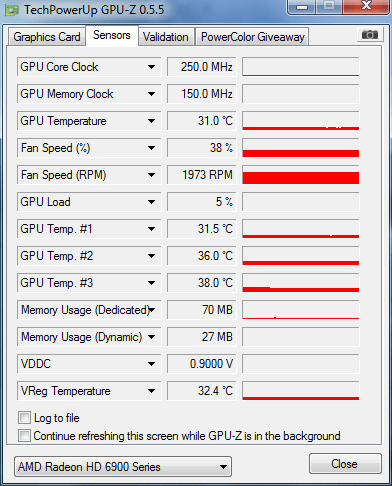392x486 pixels.
Task: Open Memory Usage (Dynamic) dropdown arrow
Action: 151,337
